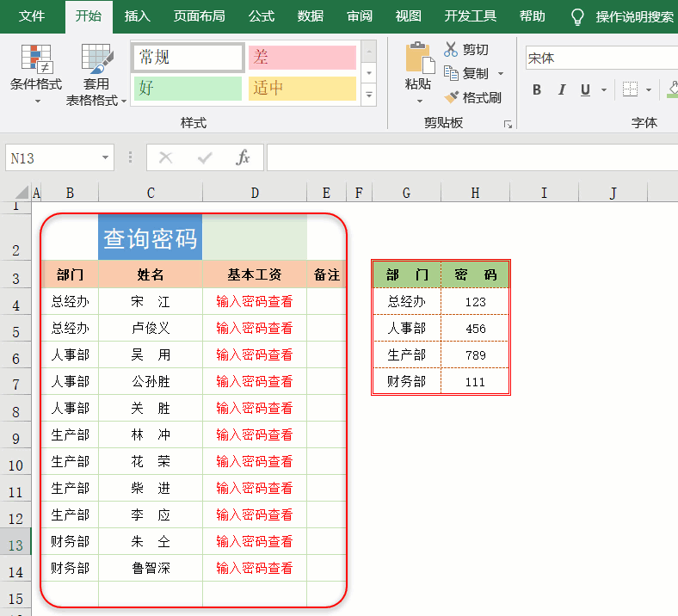Click the 财务部 cell in password table

[406, 381]
